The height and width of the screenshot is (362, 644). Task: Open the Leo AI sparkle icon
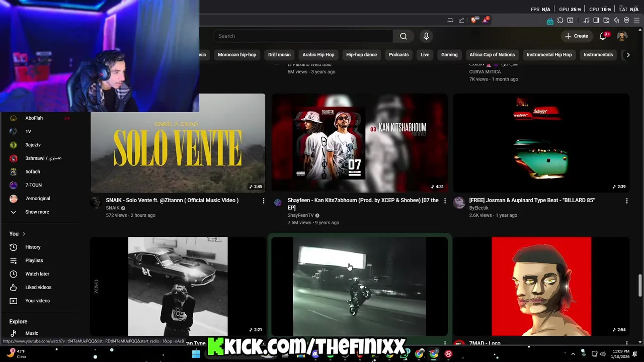616,20
